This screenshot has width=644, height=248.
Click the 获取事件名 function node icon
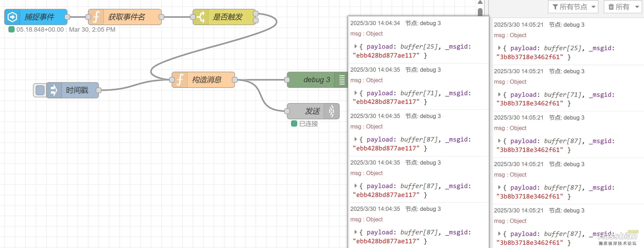[96, 17]
